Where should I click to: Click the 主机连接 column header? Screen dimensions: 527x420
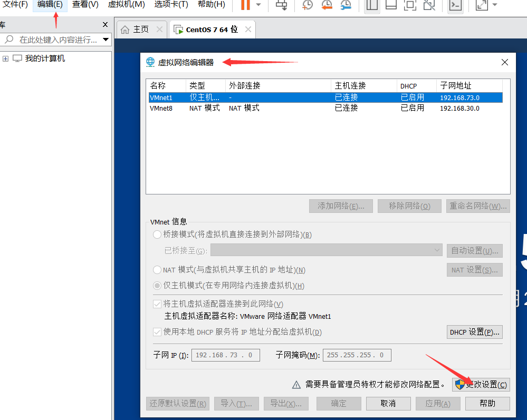[x=364, y=85]
